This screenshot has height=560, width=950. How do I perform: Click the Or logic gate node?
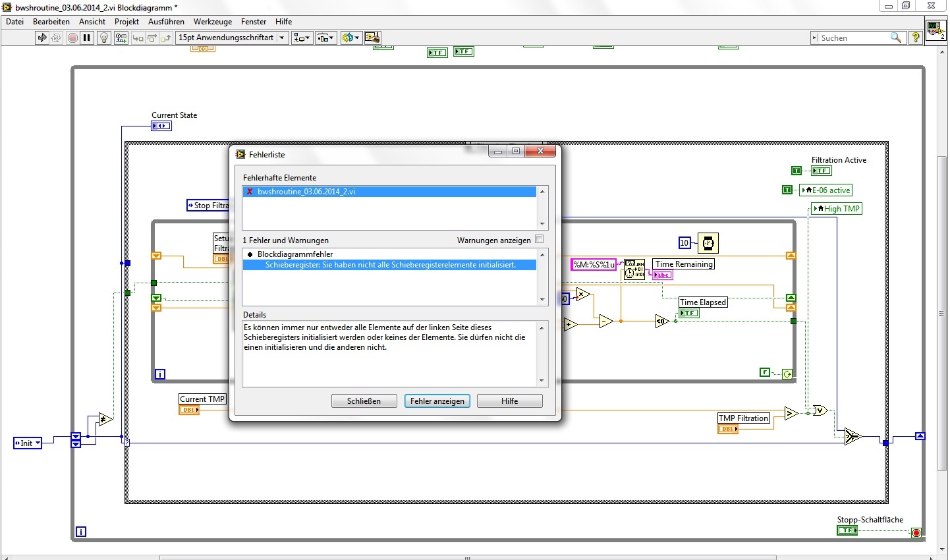click(x=820, y=410)
